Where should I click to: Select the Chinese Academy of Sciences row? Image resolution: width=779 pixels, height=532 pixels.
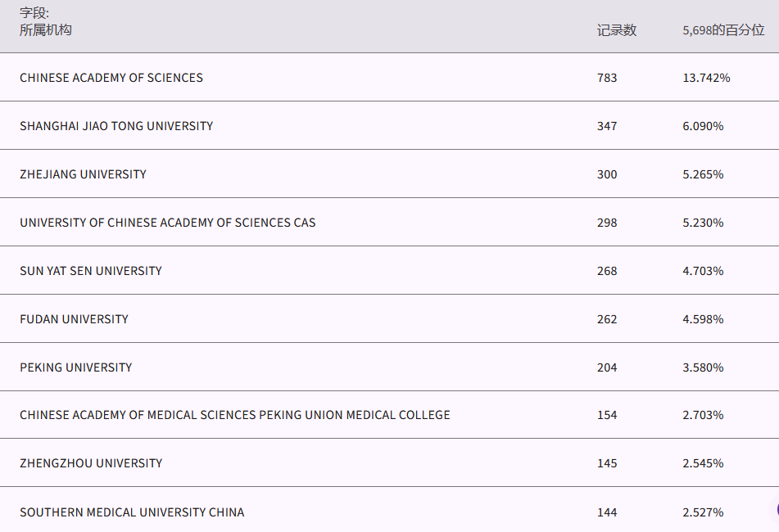point(111,78)
